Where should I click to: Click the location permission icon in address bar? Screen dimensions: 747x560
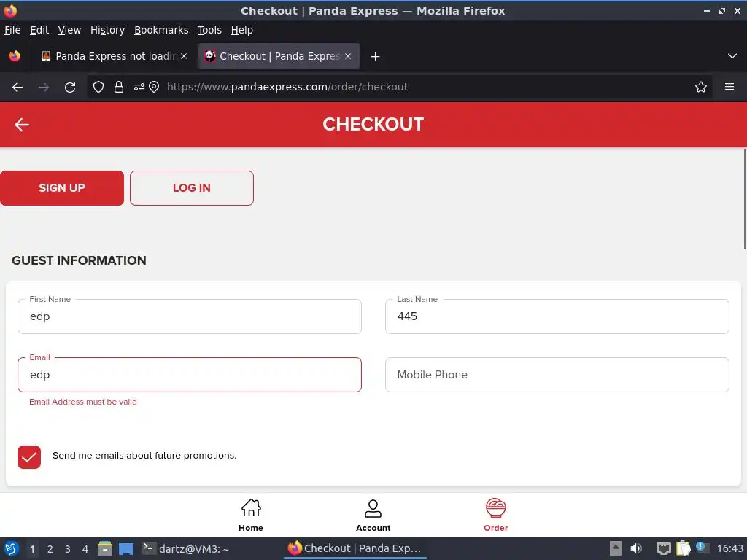click(x=154, y=87)
